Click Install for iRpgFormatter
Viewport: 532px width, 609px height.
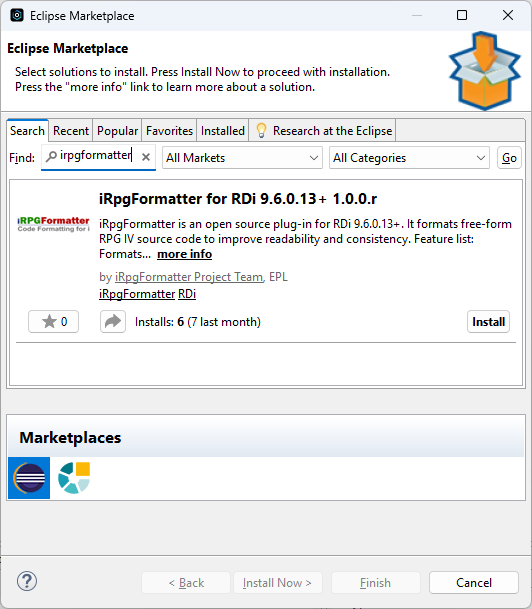click(x=489, y=322)
